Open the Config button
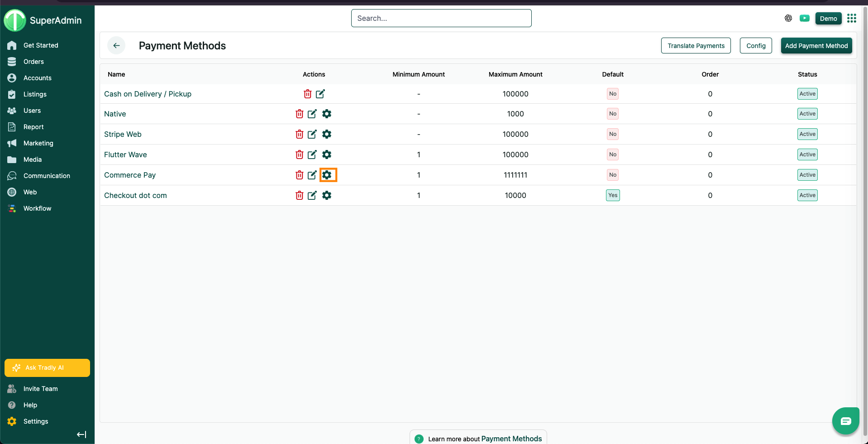868x444 pixels. [x=756, y=46]
